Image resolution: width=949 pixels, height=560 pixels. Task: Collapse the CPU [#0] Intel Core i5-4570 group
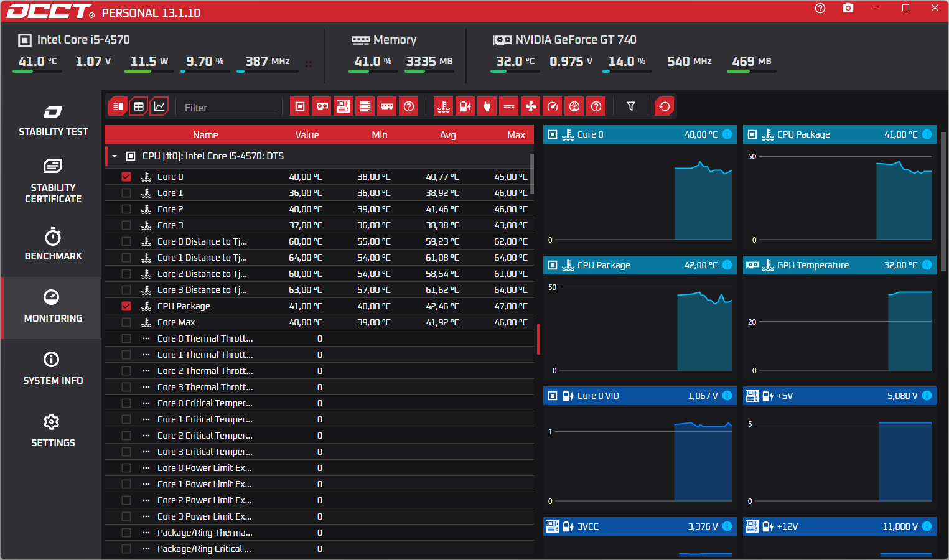(x=115, y=156)
